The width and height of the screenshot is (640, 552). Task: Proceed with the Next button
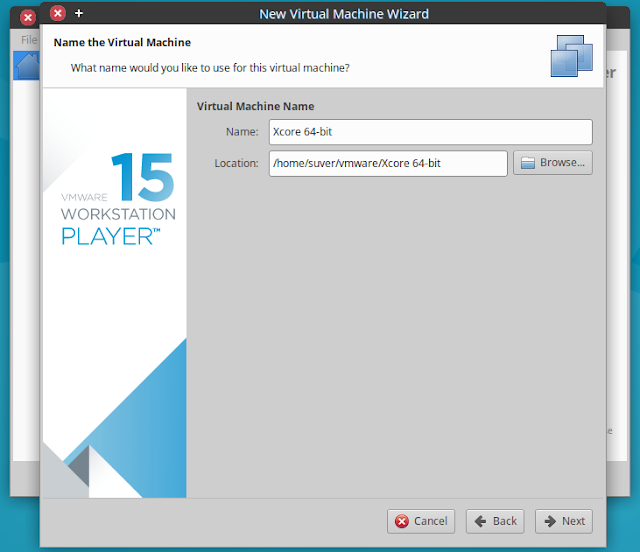tap(564, 521)
